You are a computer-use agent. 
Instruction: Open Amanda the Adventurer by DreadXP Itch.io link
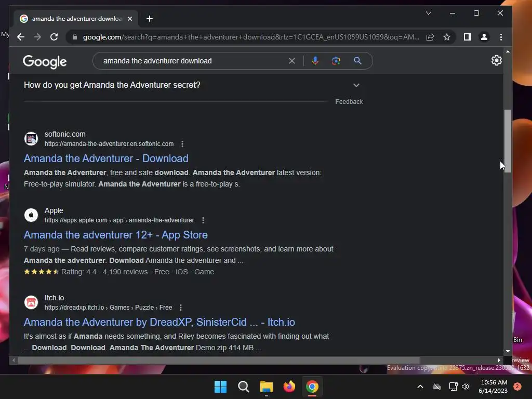pos(159,322)
